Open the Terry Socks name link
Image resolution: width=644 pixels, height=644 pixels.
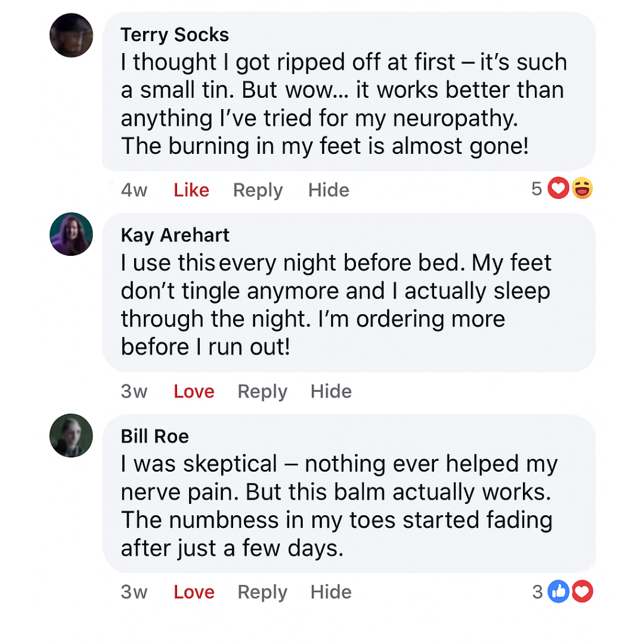pos(175,35)
